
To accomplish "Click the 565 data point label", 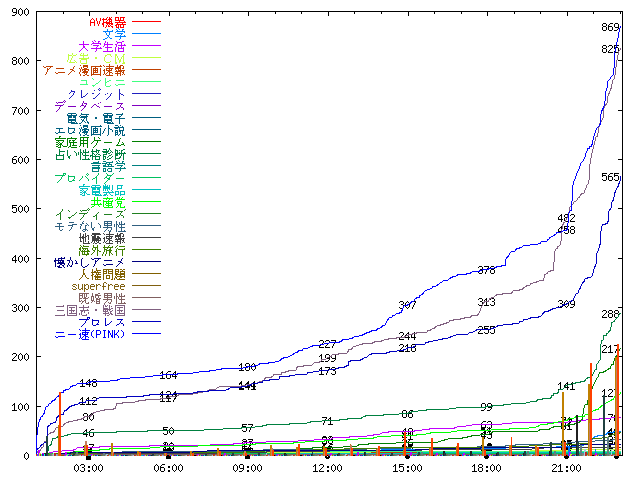I will click(610, 177).
